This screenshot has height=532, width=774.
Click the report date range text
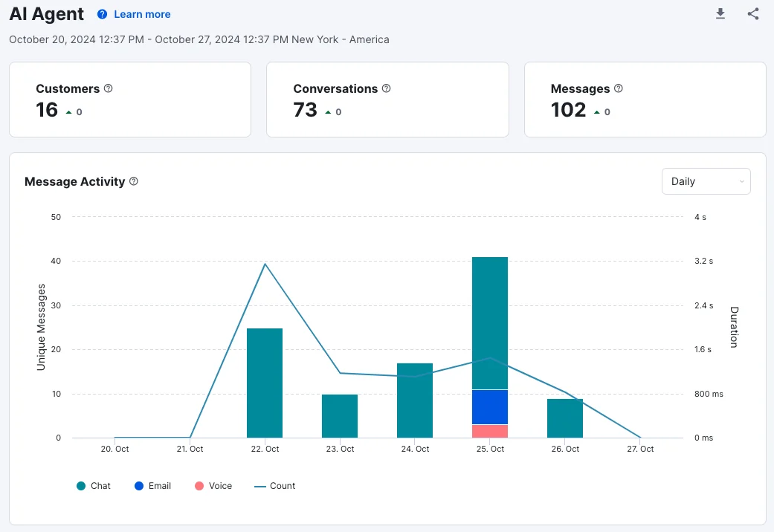point(199,39)
